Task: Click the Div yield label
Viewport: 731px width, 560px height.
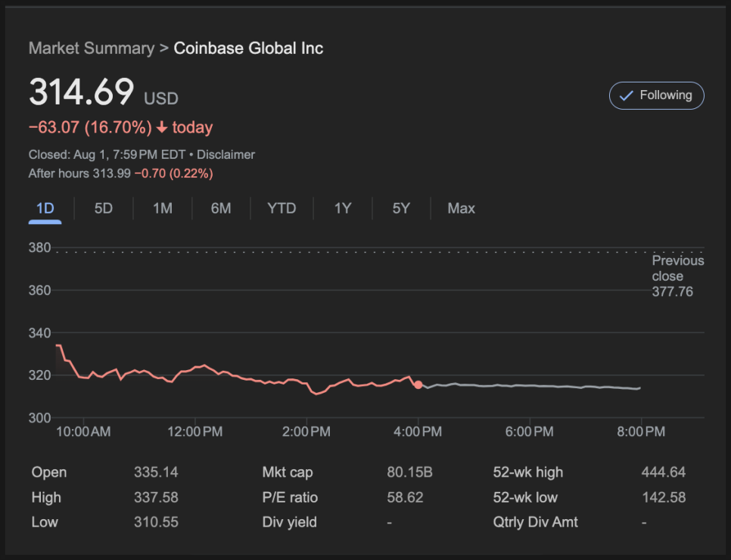Action: [x=290, y=522]
